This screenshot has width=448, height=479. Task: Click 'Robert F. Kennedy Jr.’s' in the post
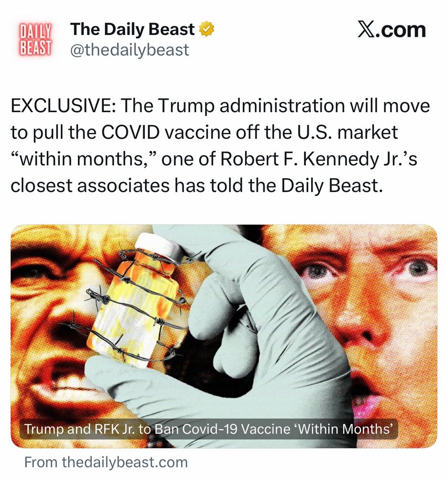point(319,160)
